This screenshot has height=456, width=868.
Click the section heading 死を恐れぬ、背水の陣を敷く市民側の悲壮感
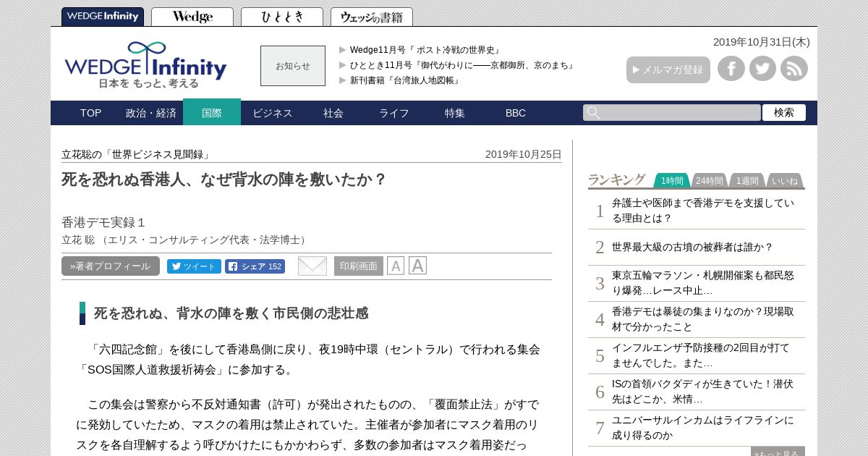pyautogui.click(x=231, y=313)
